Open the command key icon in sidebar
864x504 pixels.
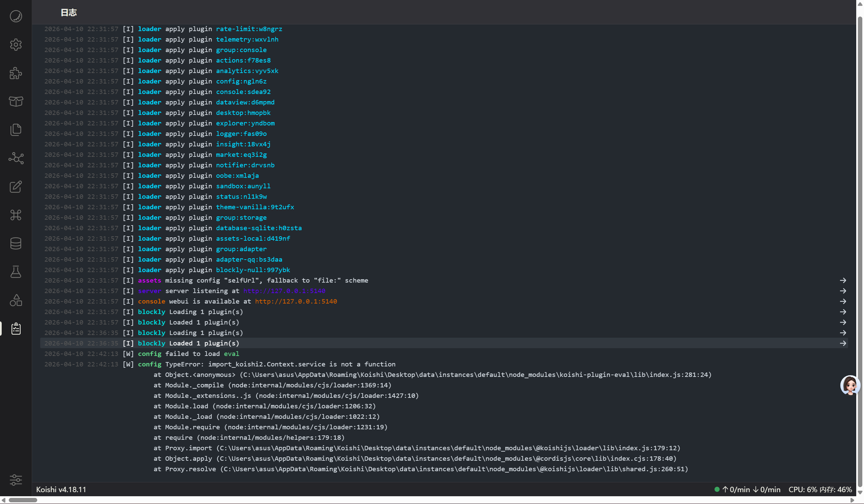pos(16,215)
